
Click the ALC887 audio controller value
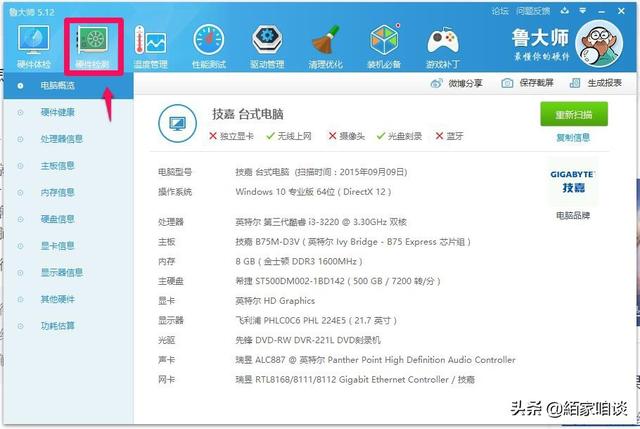click(375, 360)
